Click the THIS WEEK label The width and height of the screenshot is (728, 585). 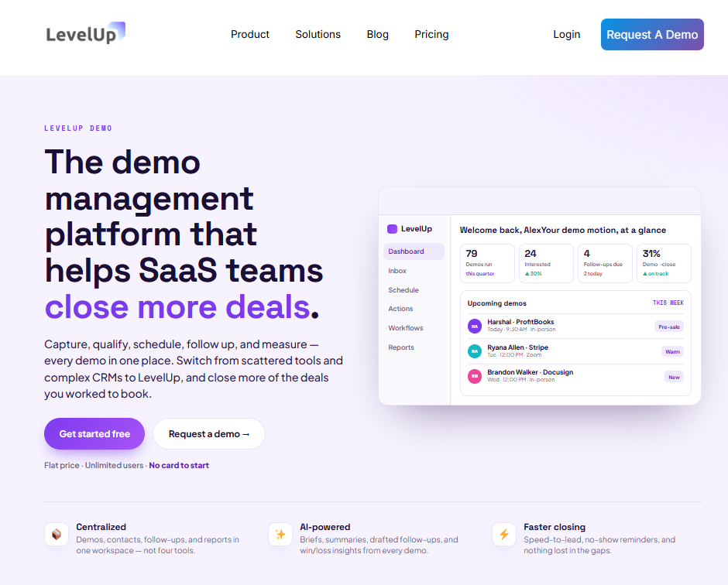click(x=668, y=303)
